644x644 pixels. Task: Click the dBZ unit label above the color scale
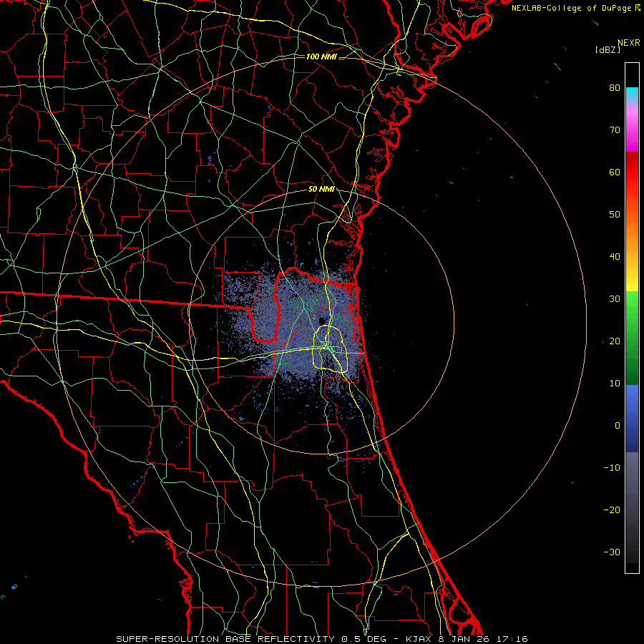[x=608, y=50]
